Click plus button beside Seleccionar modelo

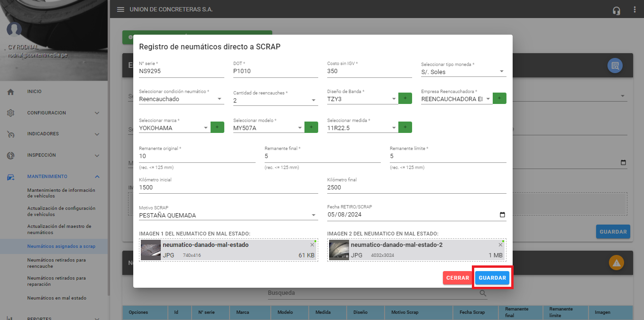coord(311,127)
